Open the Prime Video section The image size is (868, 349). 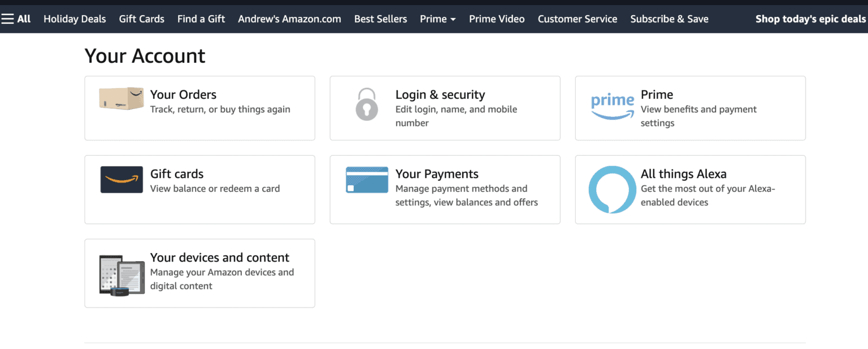point(497,19)
